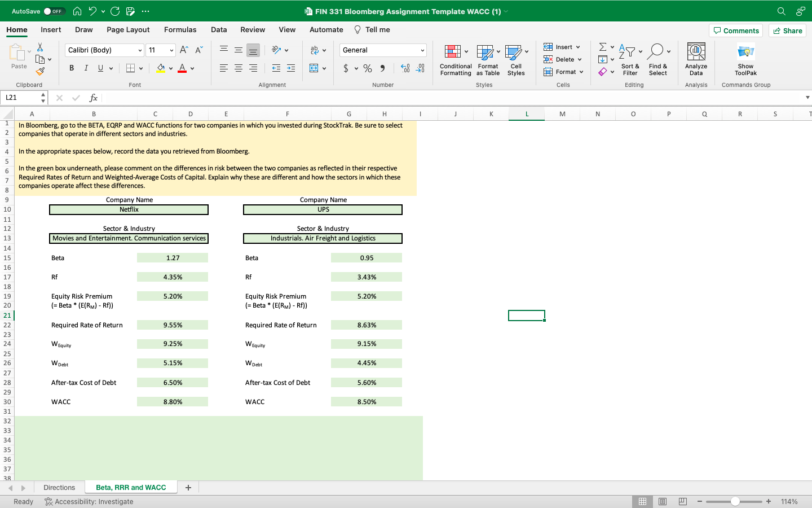This screenshot has height=508, width=812.
Task: Toggle Italic formatting
Action: (x=86, y=68)
